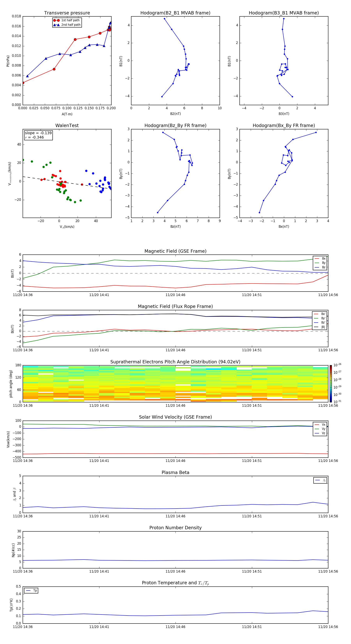Click the beta_p legend entry

[320, 480]
